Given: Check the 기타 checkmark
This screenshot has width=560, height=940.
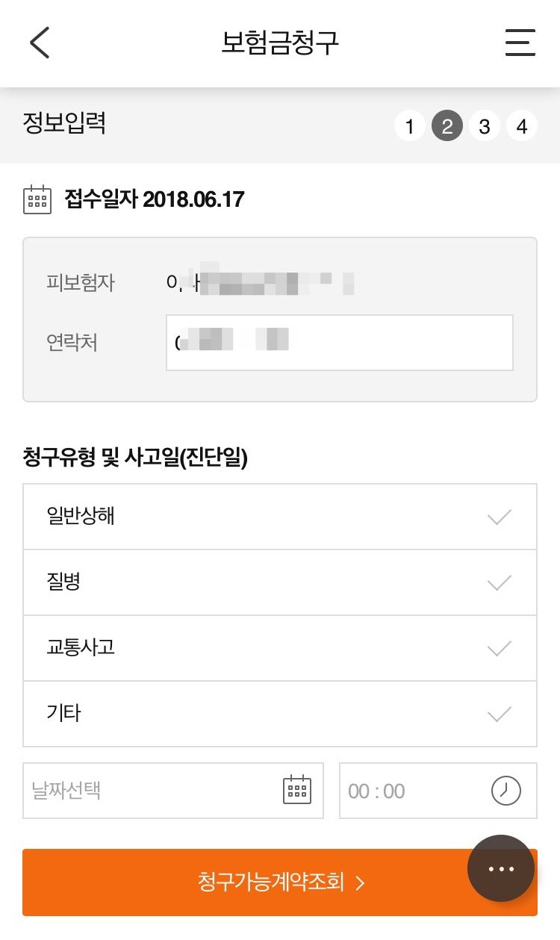Looking at the screenshot, I should [499, 714].
